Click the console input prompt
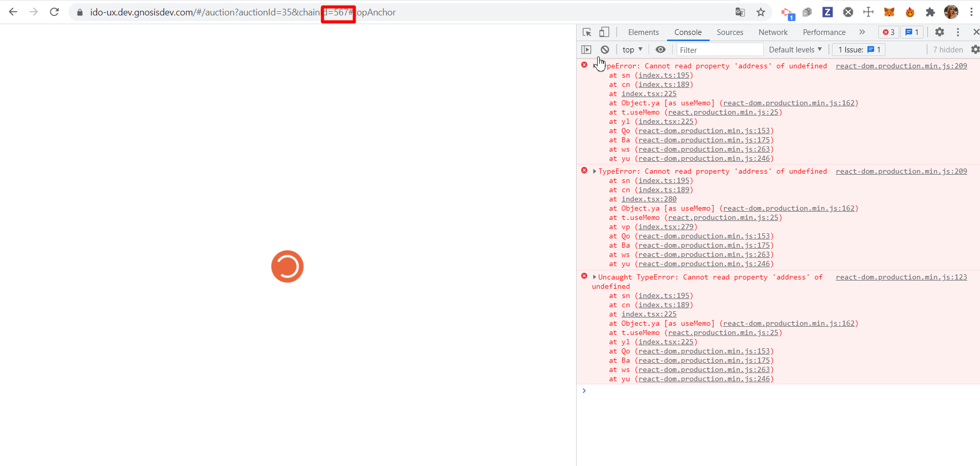Screen dimensions: 980x466 pos(778,391)
